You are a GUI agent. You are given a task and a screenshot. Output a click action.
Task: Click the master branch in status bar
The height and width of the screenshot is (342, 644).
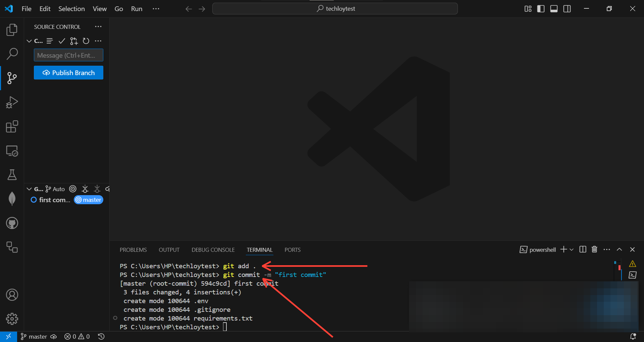pos(34,337)
